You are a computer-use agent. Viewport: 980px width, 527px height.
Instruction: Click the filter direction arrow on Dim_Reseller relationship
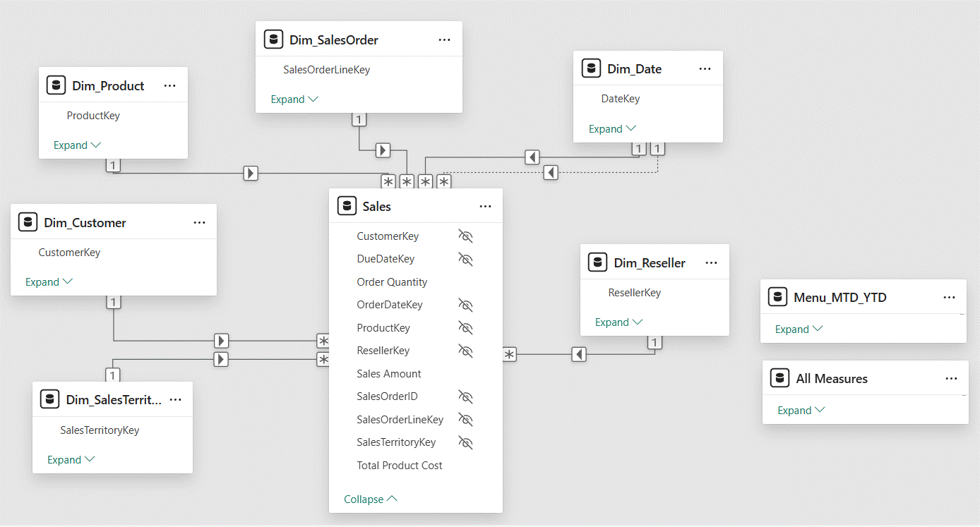[579, 354]
